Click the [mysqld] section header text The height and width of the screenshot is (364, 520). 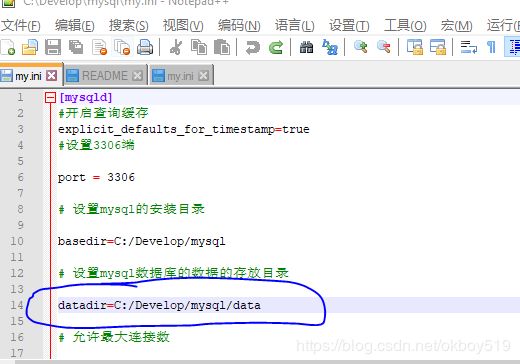coord(86,97)
